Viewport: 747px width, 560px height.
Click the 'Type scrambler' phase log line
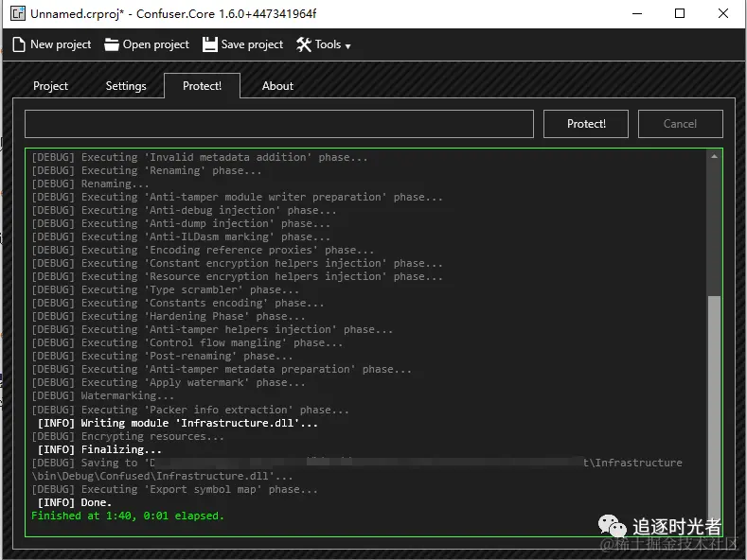pos(166,290)
